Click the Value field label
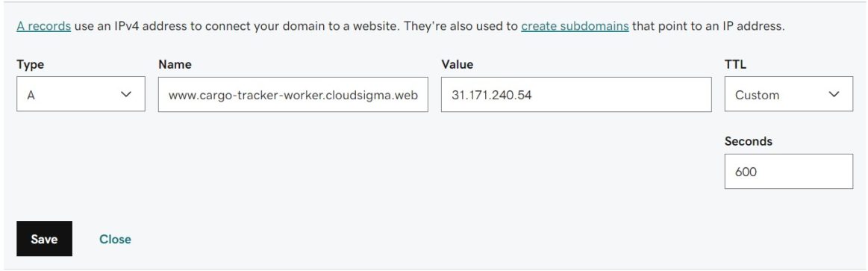The width and height of the screenshot is (868, 271). pyautogui.click(x=458, y=64)
